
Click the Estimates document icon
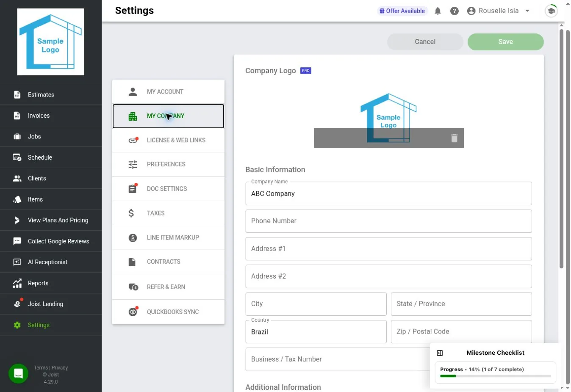point(17,94)
